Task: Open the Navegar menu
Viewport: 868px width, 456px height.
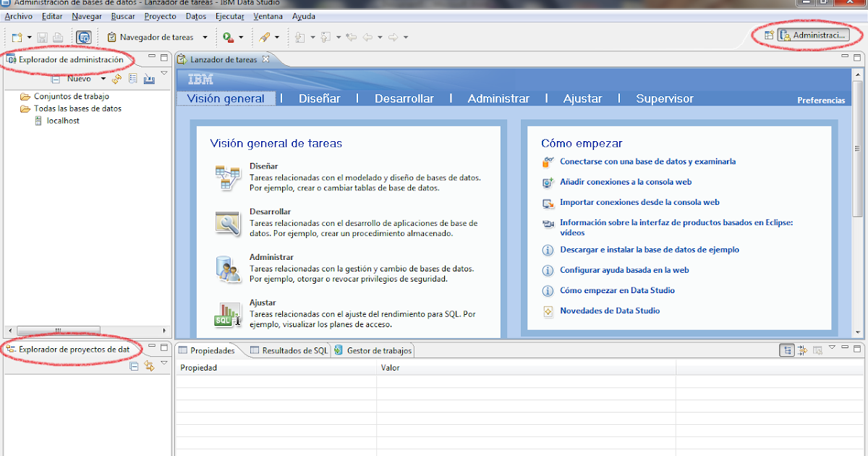Action: [x=87, y=16]
